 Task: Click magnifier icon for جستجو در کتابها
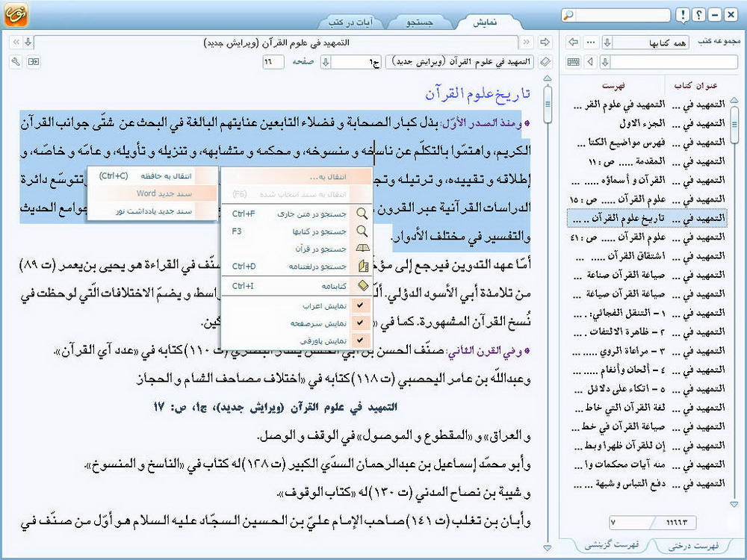coord(362,231)
